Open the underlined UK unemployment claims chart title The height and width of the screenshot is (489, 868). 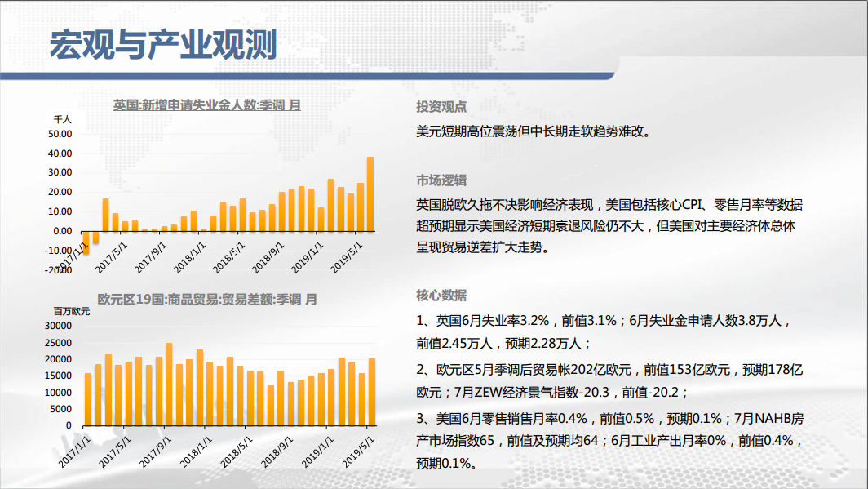pos(206,104)
